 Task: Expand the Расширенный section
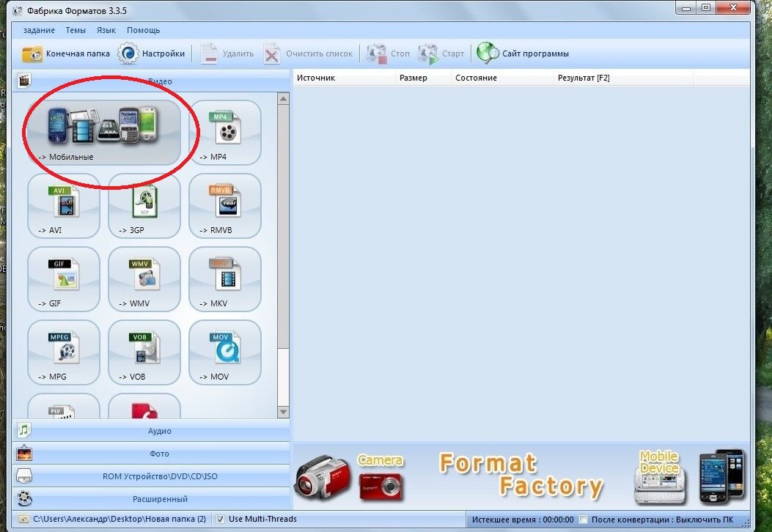pyautogui.click(x=151, y=498)
